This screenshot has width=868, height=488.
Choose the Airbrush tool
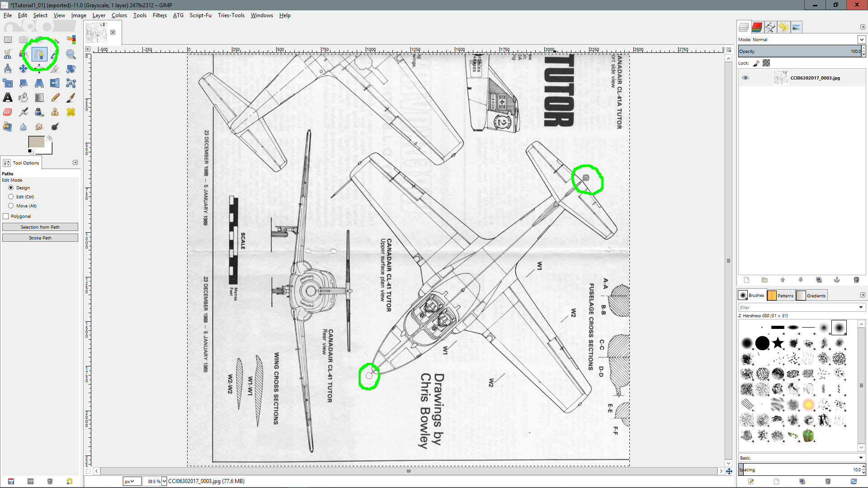24,112
